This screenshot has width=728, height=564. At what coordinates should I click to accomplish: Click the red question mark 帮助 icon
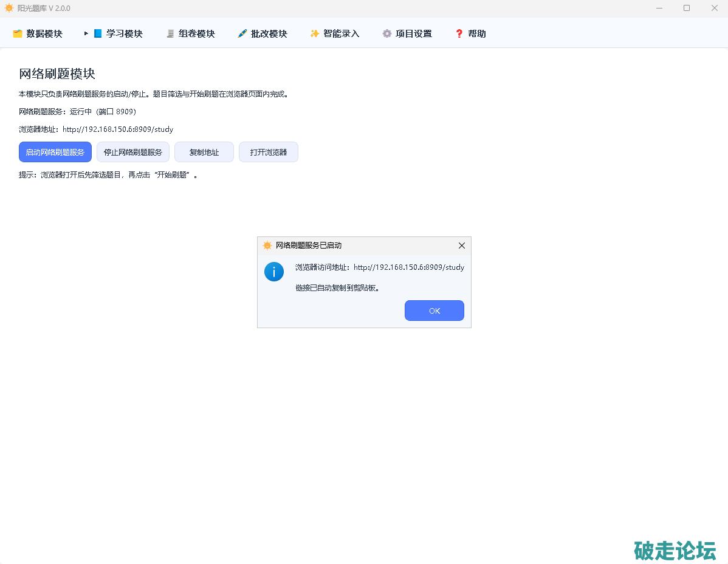point(459,34)
